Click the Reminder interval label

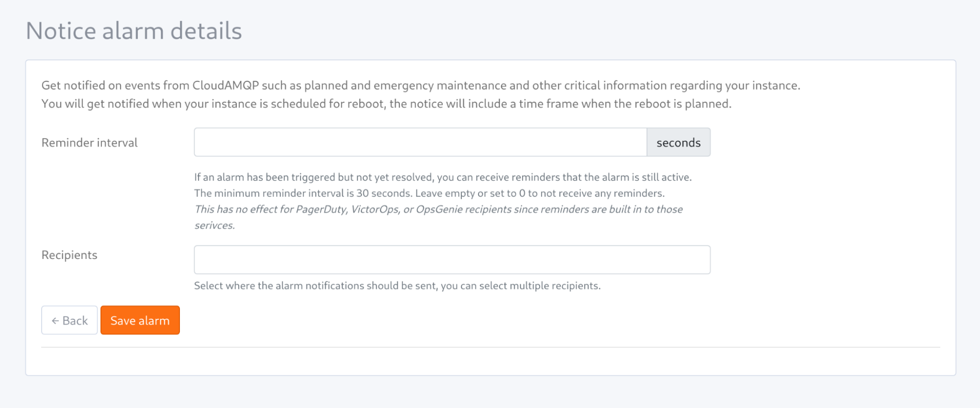pyautogui.click(x=90, y=143)
